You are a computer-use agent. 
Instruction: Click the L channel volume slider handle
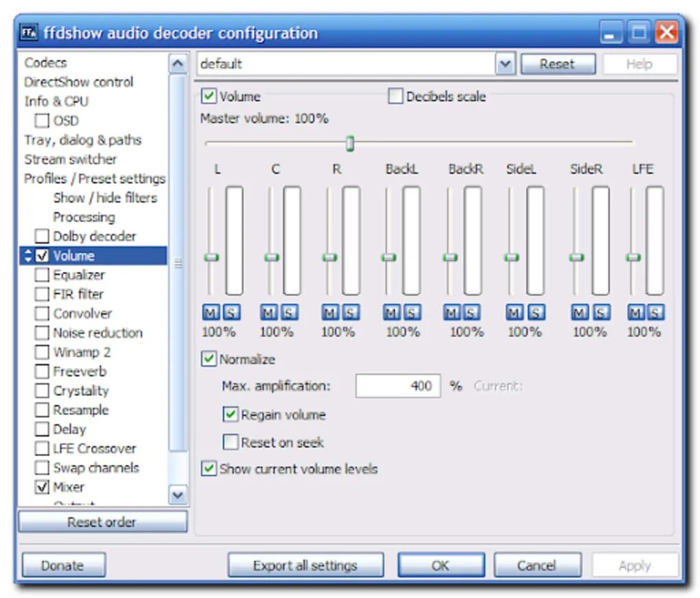pos(211,257)
